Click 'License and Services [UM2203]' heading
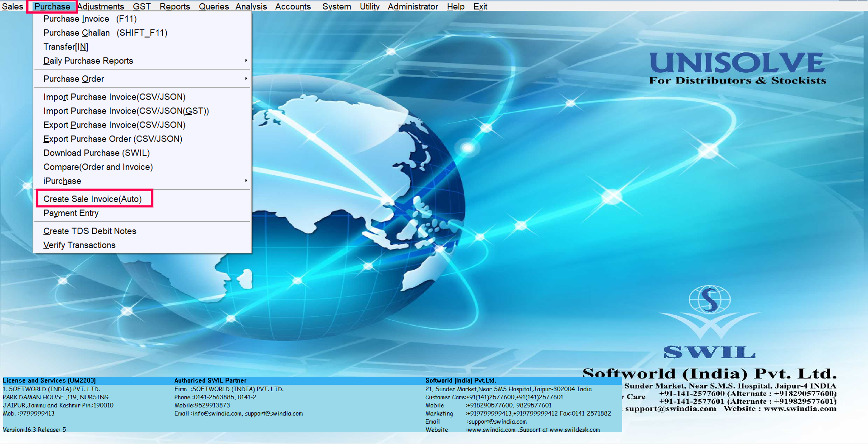 point(49,381)
